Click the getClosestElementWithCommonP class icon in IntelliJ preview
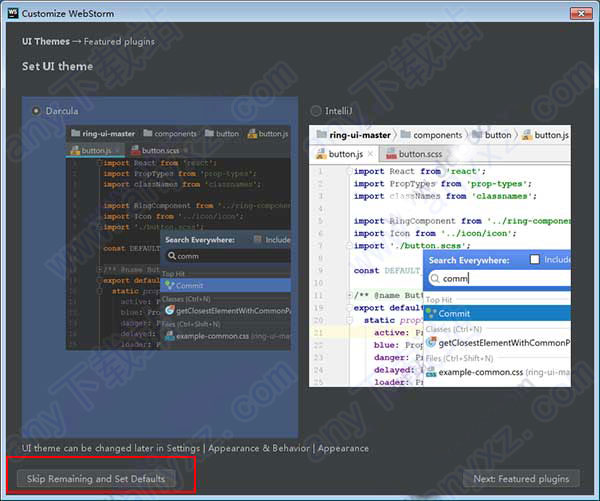 tap(431, 342)
